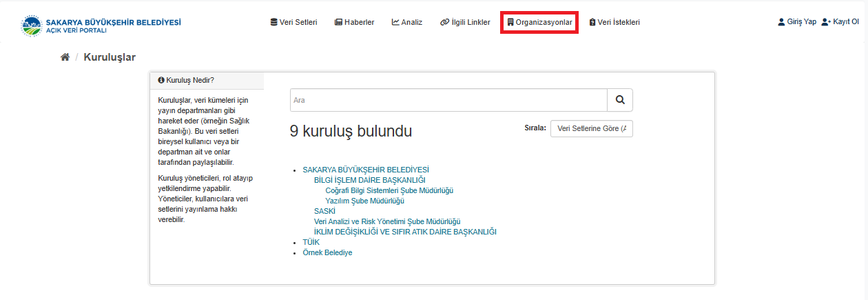
Task: Open SAKARYA BÜYÜKŞEHİR BELEDİYESİ organization
Action: tap(366, 170)
